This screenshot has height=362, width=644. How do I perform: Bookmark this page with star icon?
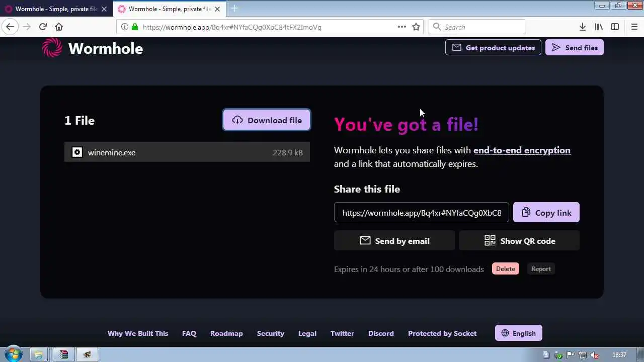(x=416, y=27)
